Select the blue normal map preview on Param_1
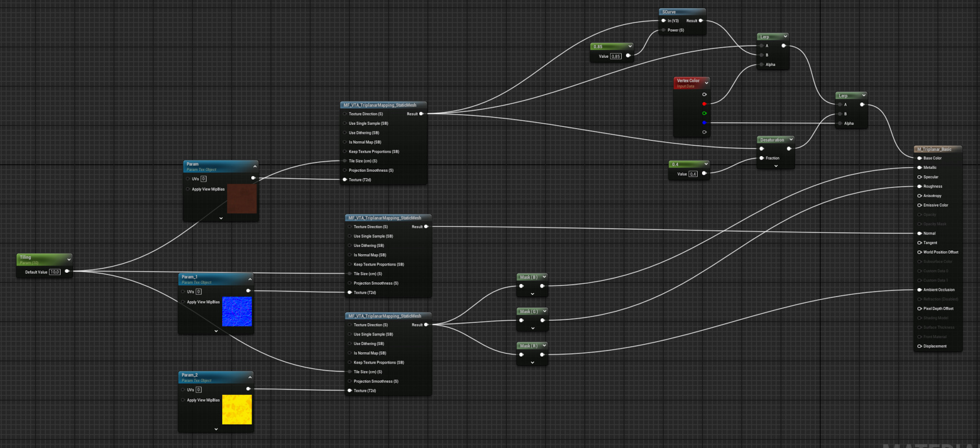Screen dimensions: 980x448 click(237, 312)
